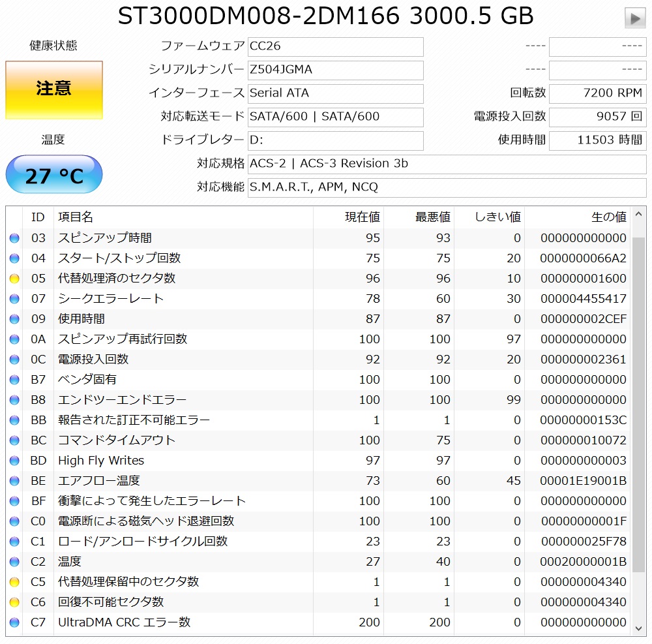Click the blue status icon for row BE

(14, 481)
